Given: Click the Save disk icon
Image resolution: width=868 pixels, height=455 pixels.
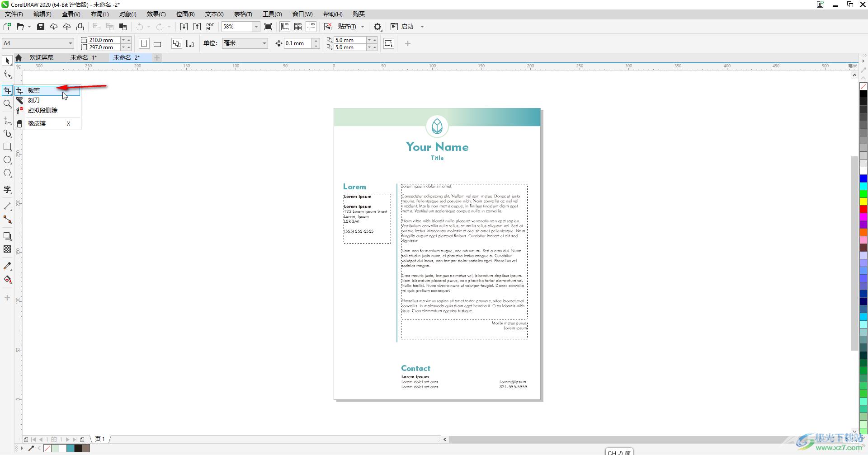Looking at the screenshot, I should pos(41,27).
